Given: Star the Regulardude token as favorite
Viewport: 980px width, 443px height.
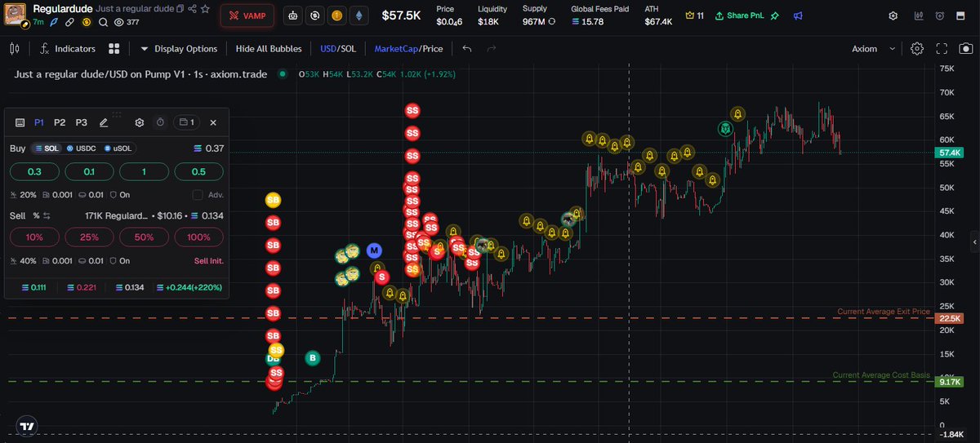Looking at the screenshot, I should coord(205,9).
